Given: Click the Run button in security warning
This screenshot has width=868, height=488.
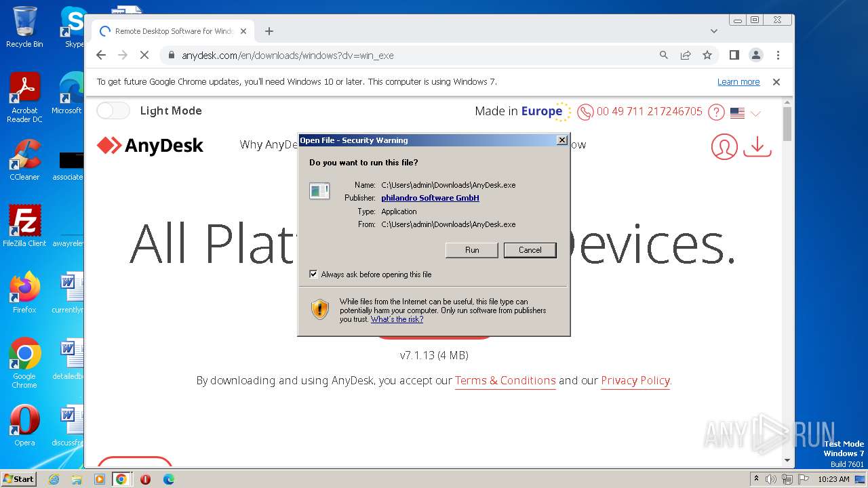Looking at the screenshot, I should 472,250.
